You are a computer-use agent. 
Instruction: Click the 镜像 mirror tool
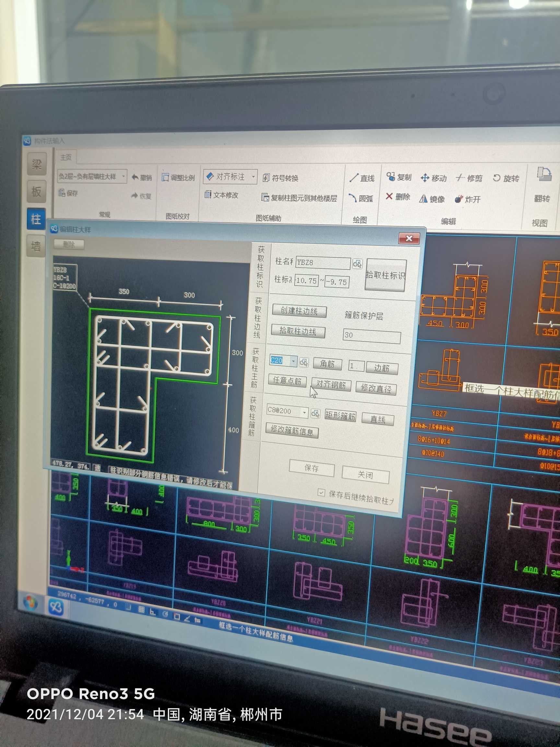click(432, 199)
